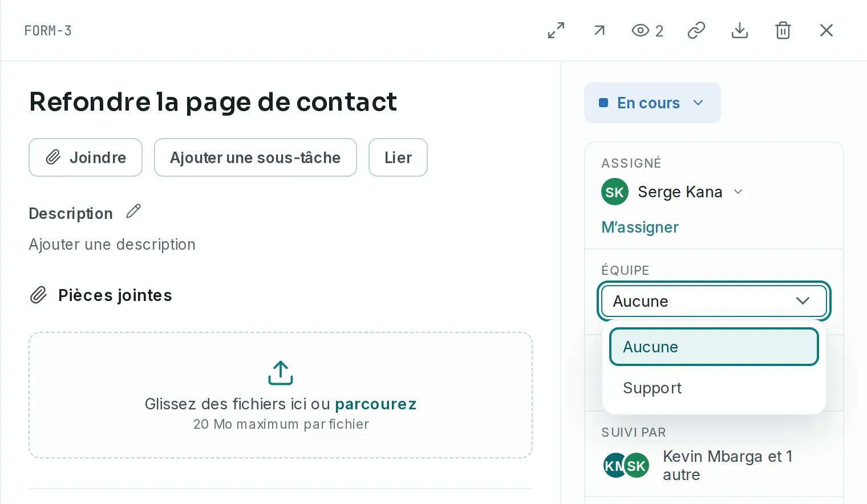Click the issue title Refondre la page de contact
Viewport: 867px width, 504px height.
coord(213,102)
